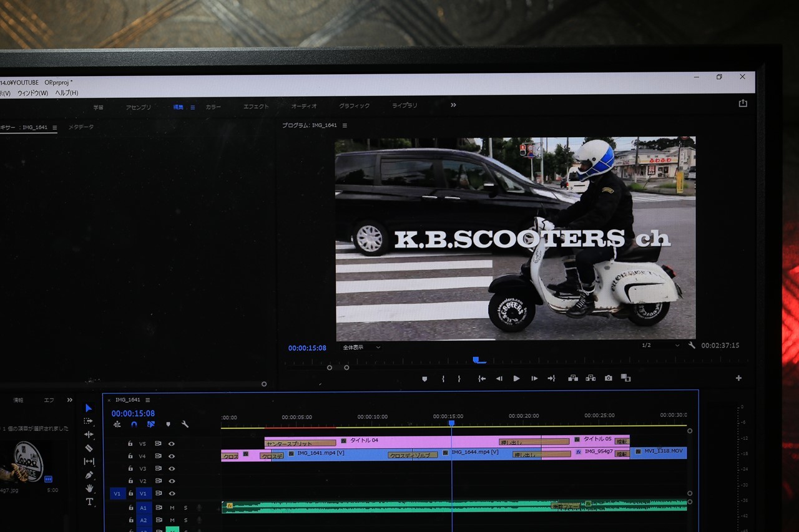Toggle V3 track visibility eye
The image size is (799, 532).
(x=171, y=469)
